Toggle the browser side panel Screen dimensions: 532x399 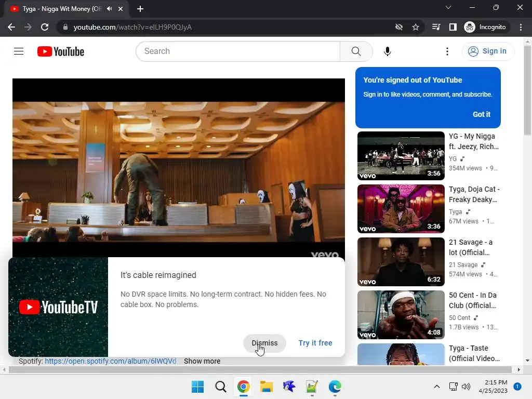453,27
